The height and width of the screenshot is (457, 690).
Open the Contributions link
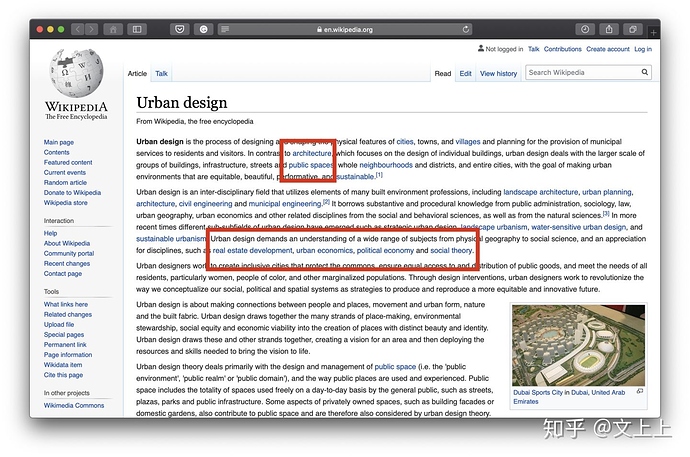click(x=562, y=49)
